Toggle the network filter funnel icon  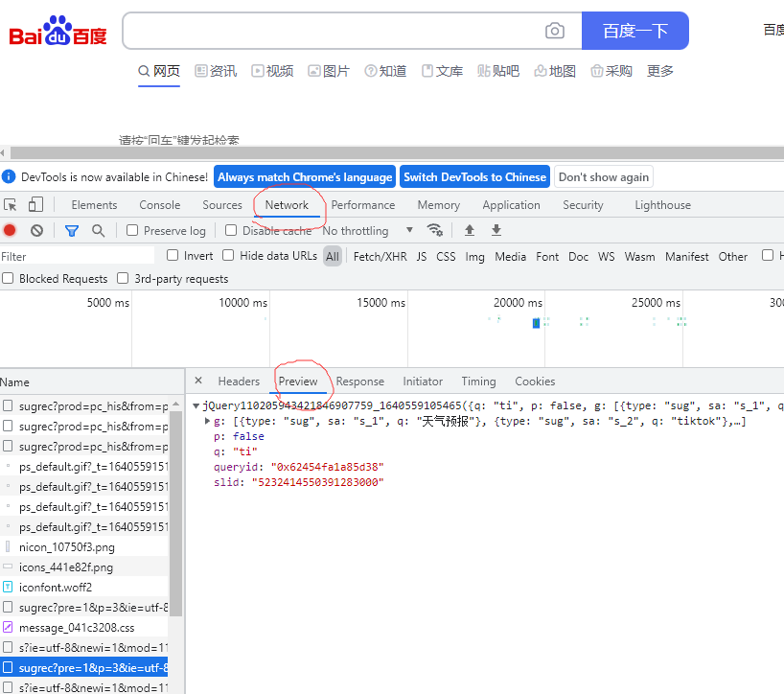[71, 230]
